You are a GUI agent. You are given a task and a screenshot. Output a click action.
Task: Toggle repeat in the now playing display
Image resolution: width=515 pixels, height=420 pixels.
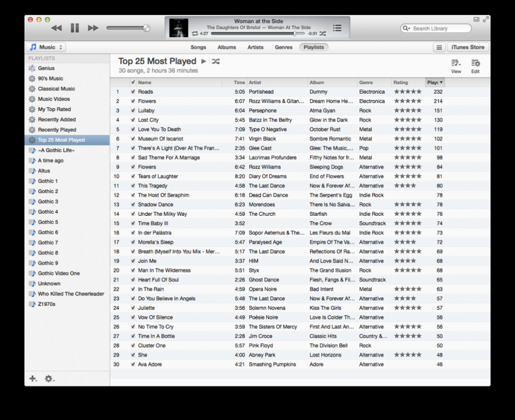coord(195,34)
